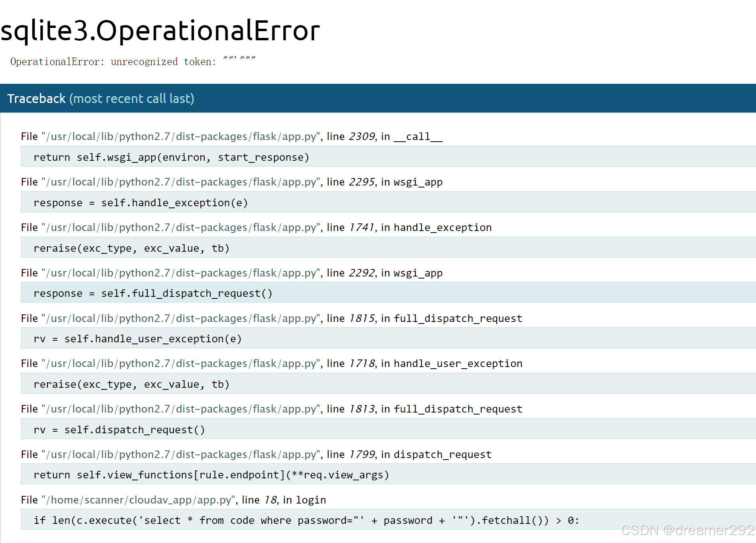Select the frame at line 2295 in wsgi_app
The image size is (756, 543).
tap(231, 182)
